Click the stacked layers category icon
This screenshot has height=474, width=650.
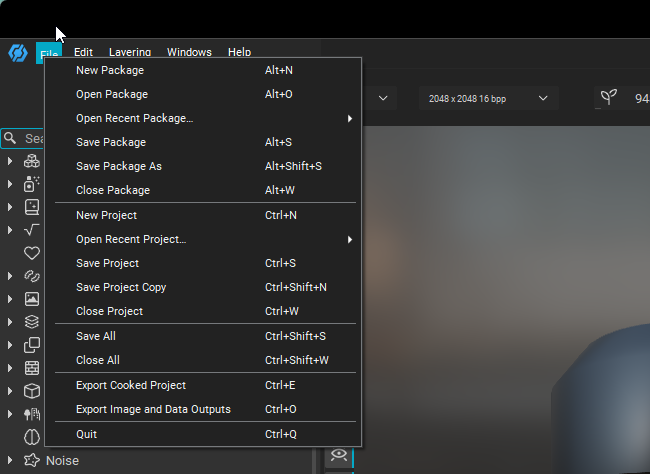[32, 322]
